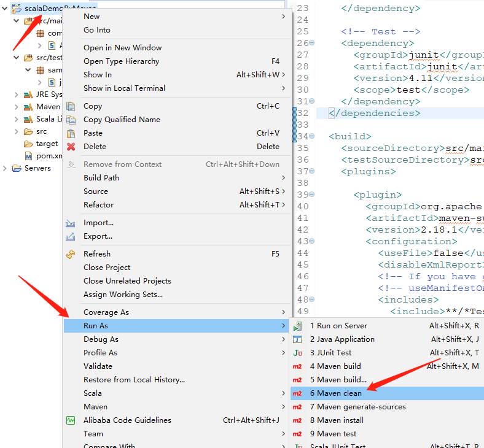Collapse the dependency fold marker at line 26

(312, 44)
